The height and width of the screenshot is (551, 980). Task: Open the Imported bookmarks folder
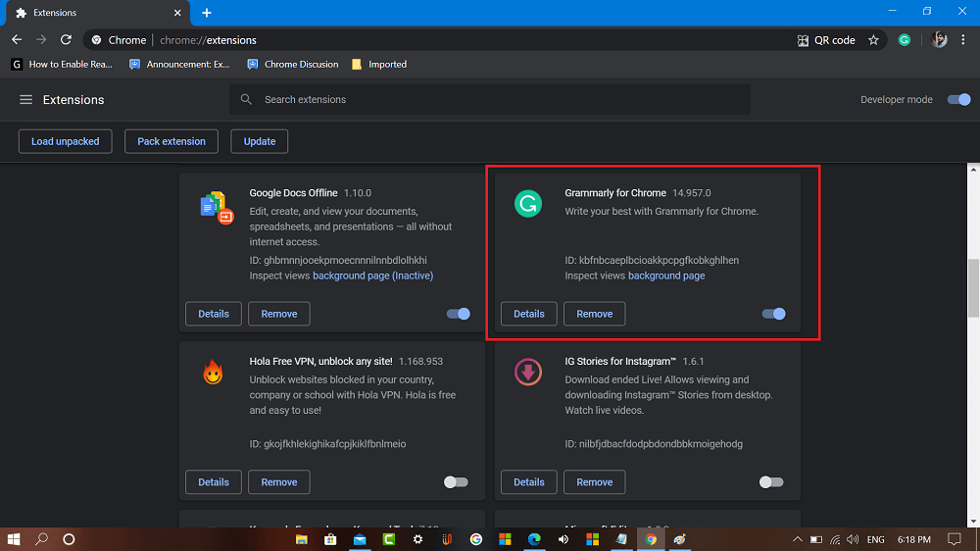tap(378, 65)
